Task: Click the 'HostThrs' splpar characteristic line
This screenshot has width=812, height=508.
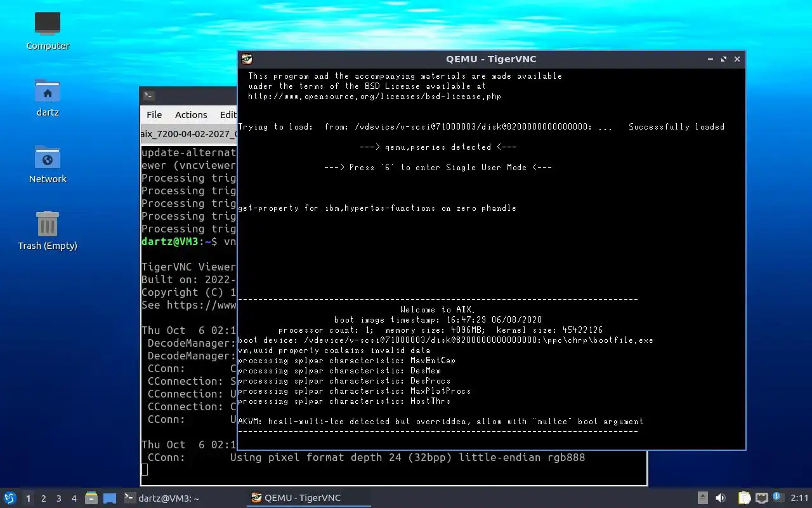Action: 344,401
